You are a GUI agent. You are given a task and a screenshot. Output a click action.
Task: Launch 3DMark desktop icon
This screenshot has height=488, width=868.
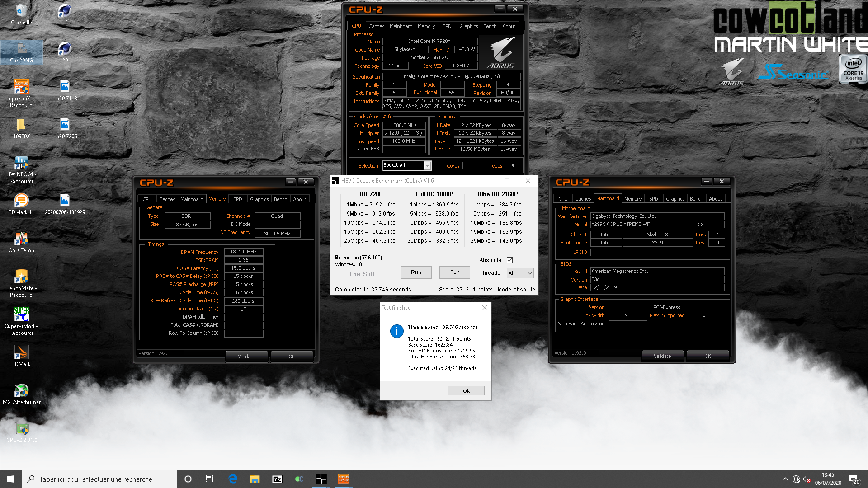[21, 355]
